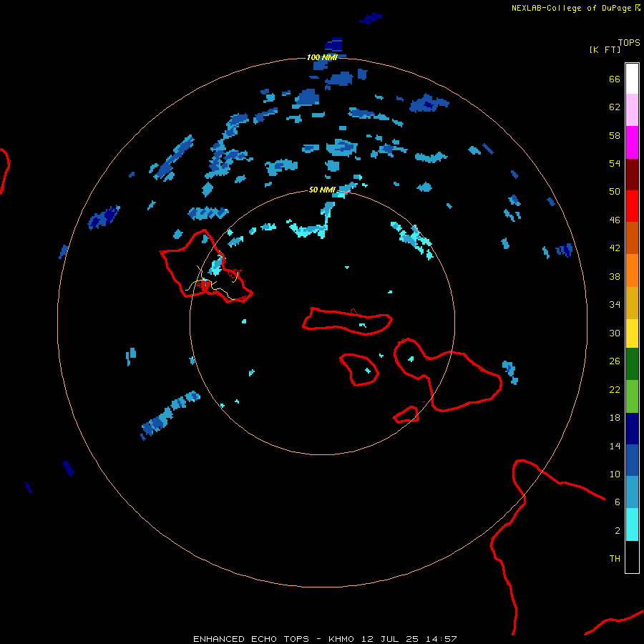644x644 pixels.
Task: Click the gold legend color band
Action: coord(632,303)
